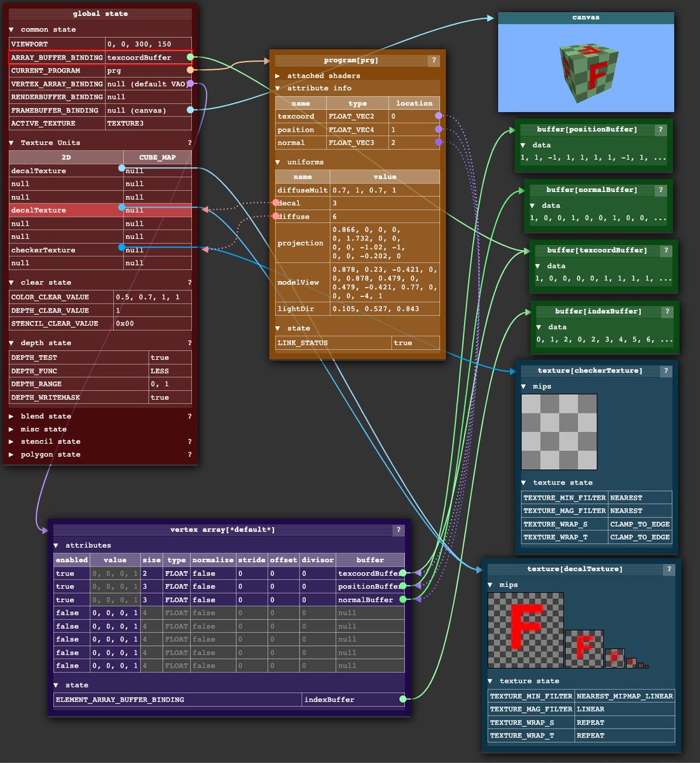The image size is (700, 763).
Task: Open help for the vertex array panel
Action: pos(398,530)
